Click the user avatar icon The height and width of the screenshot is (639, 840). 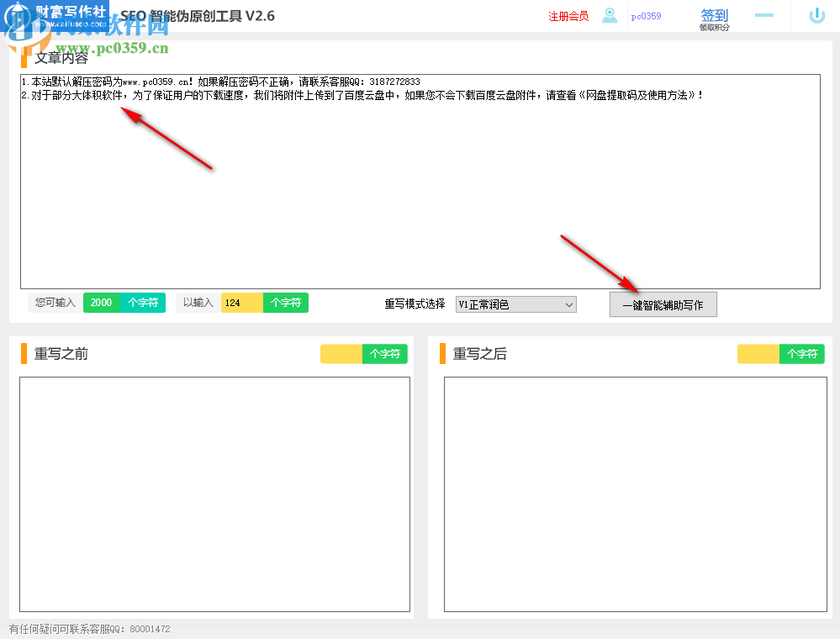610,15
